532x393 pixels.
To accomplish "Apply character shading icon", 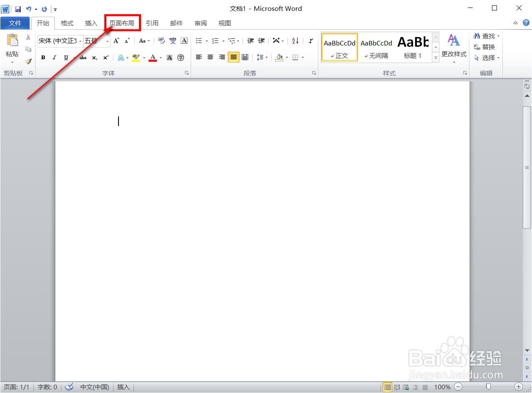I will [169, 58].
